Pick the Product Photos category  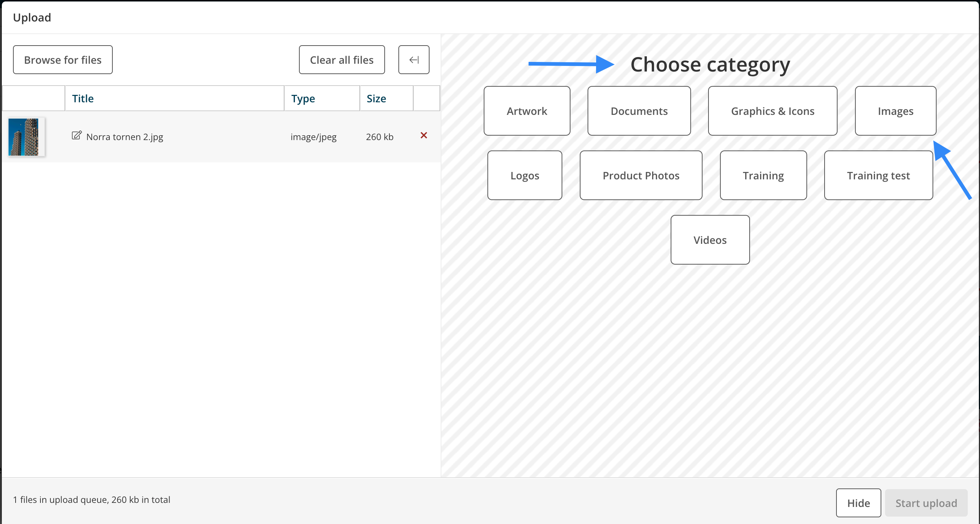641,175
